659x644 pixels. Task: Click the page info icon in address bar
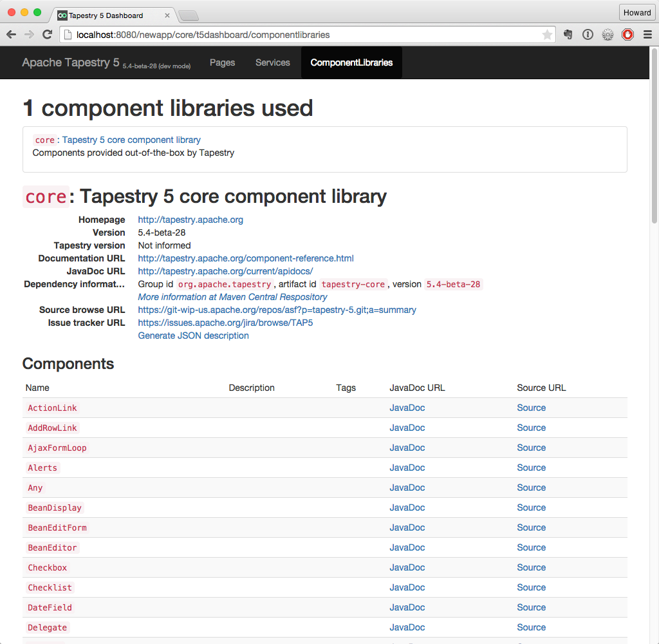[x=68, y=35]
